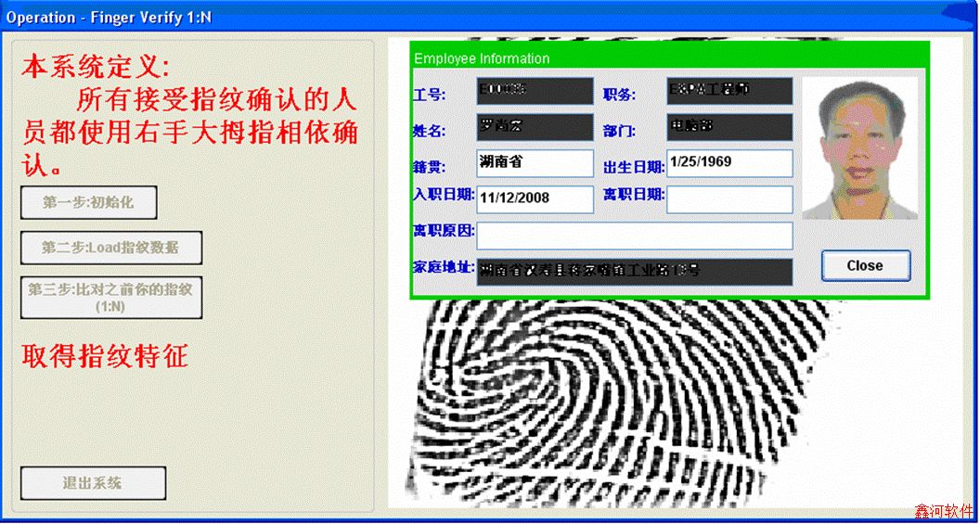This screenshot has width=980, height=524.
Task: Click the 第一步:初始化 button
Action: 89,202
